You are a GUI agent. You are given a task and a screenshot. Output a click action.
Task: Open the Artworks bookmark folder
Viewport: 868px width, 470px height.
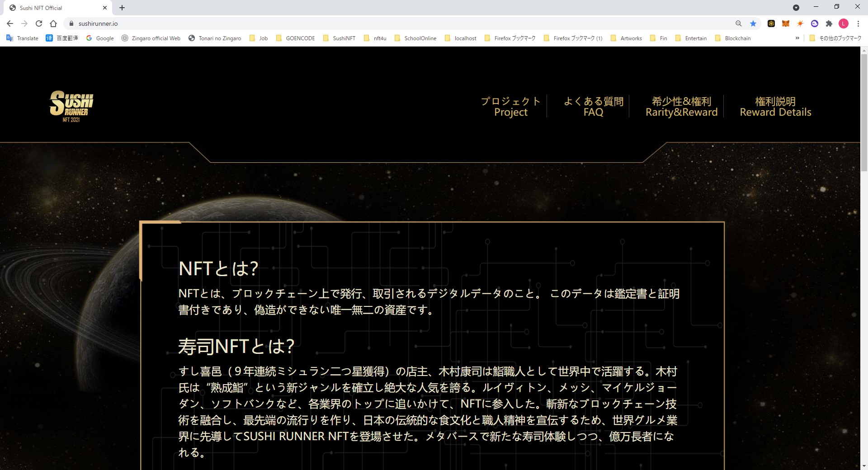[x=626, y=38]
